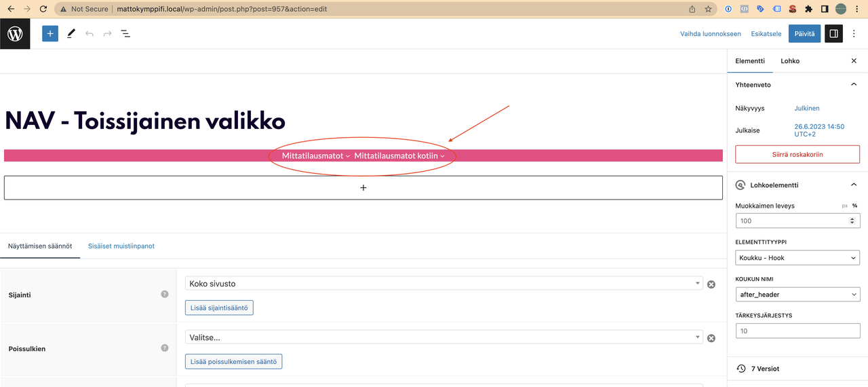Open the Mittatilausmatot kotiin navigation item
Screen dimensions: 868x387
399,155
